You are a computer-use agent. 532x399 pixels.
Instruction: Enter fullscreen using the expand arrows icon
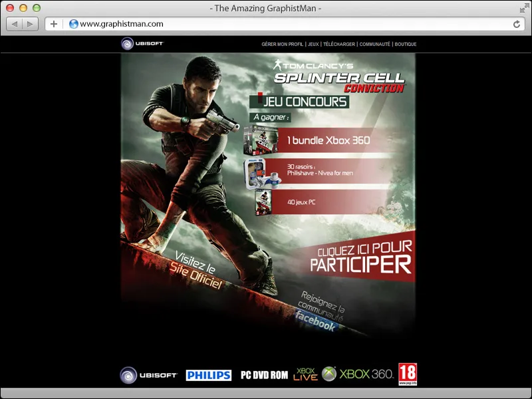pos(524,8)
